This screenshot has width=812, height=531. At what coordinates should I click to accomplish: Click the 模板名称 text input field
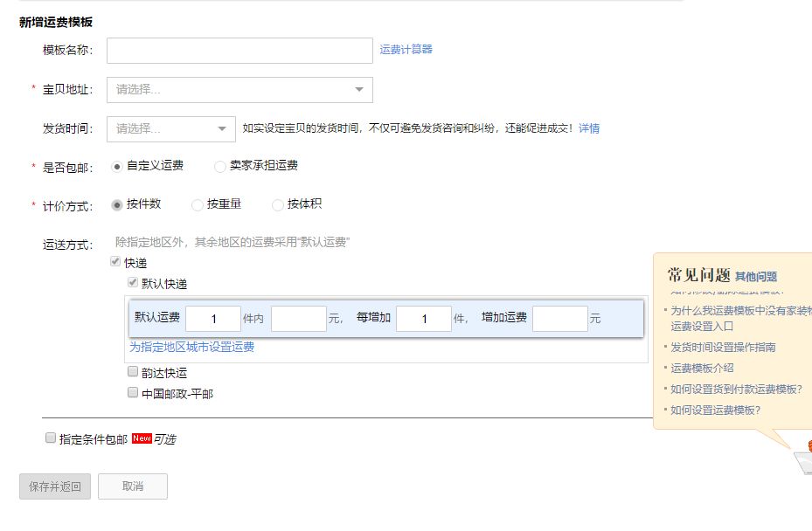(239, 51)
